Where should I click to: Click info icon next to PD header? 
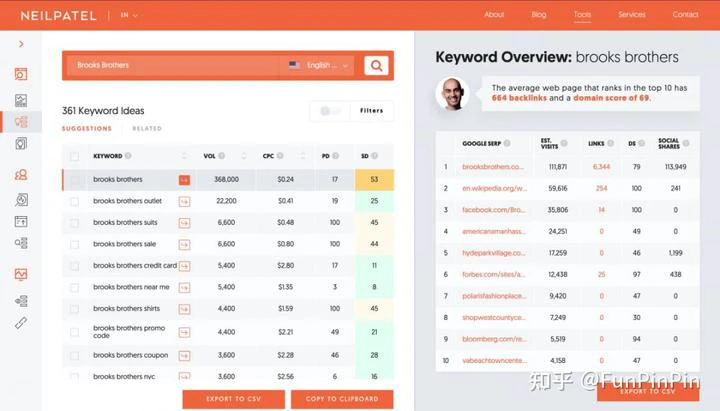[x=336, y=156]
